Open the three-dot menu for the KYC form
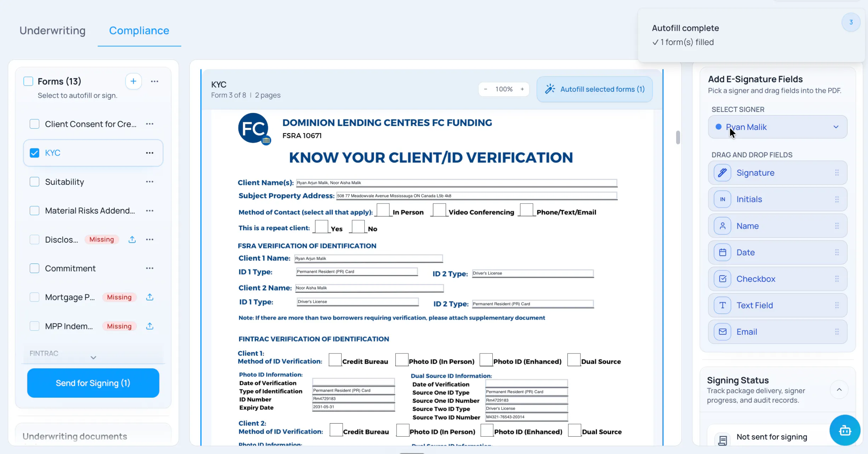This screenshot has width=868, height=454. coord(150,153)
